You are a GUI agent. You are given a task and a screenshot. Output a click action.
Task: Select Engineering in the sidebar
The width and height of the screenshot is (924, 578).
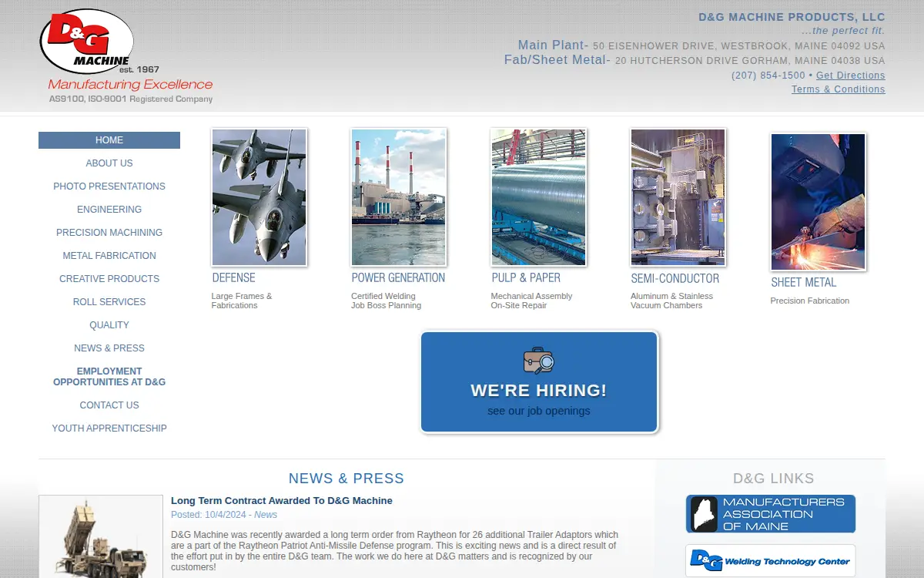[109, 210]
